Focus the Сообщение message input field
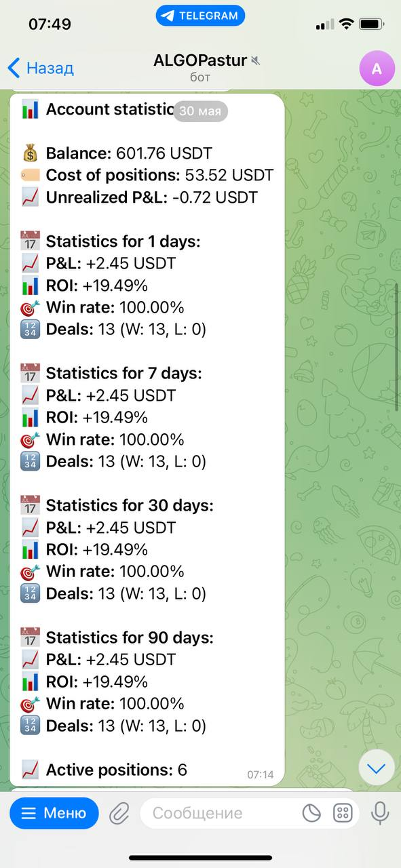The height and width of the screenshot is (868, 401). 217,812
